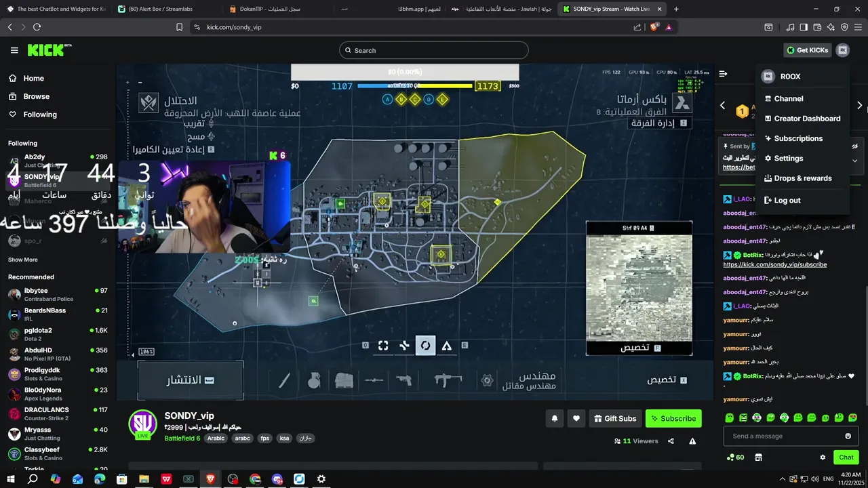Click the Brave Shields lion icon

[653, 27]
